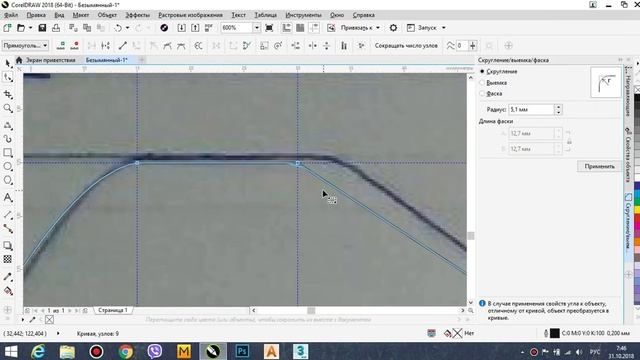Viewport: 640px width, 360px height.
Task: Open the Объект menu
Action: click(x=107, y=15)
